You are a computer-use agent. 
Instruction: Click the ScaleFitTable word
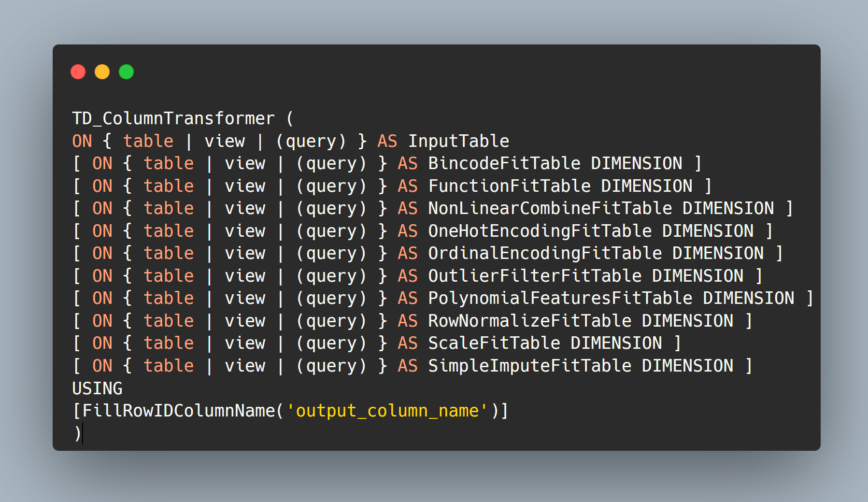pos(494,343)
